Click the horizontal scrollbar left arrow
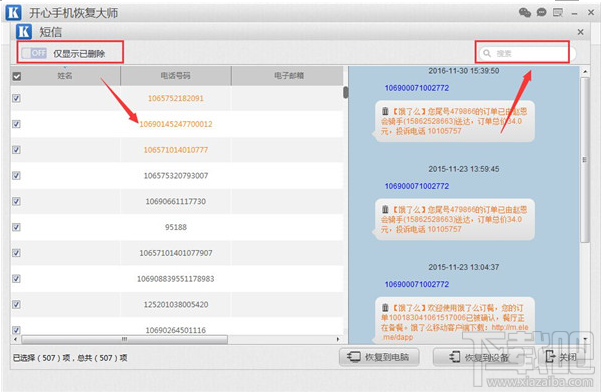Screen dimensions: 602x392 pos(15,339)
